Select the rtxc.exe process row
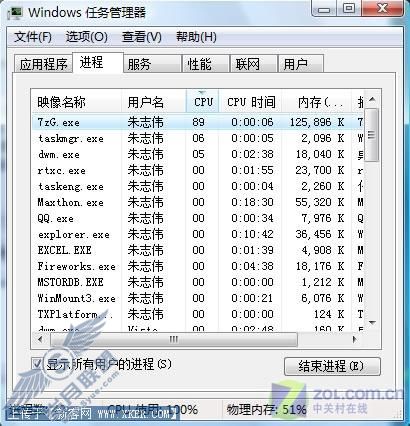 tap(197, 170)
